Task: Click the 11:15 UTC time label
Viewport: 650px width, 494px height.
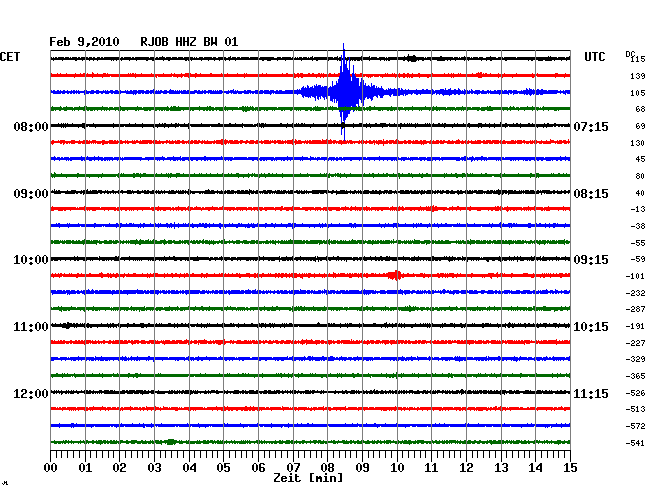Action: tap(591, 393)
